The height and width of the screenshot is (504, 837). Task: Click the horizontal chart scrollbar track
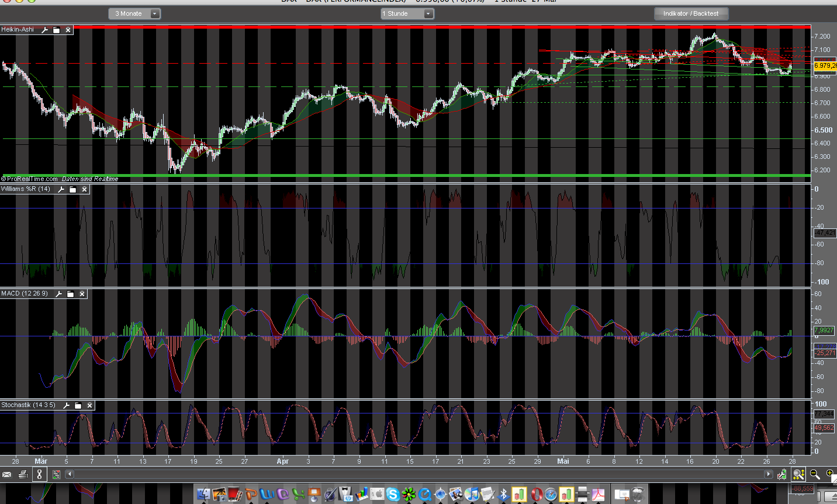pyautogui.click(x=419, y=474)
